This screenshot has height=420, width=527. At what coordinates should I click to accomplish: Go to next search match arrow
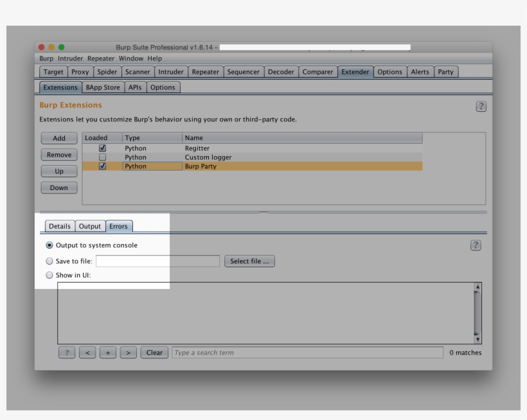click(129, 353)
